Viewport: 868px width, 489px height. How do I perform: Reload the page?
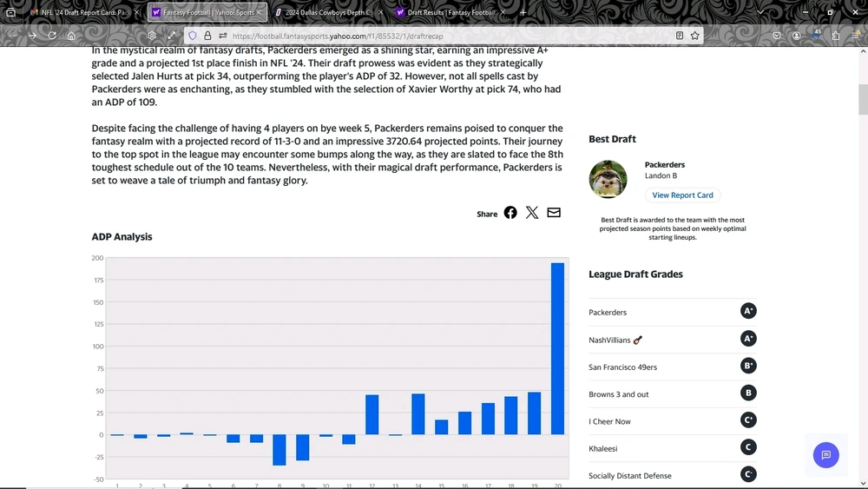tap(51, 36)
